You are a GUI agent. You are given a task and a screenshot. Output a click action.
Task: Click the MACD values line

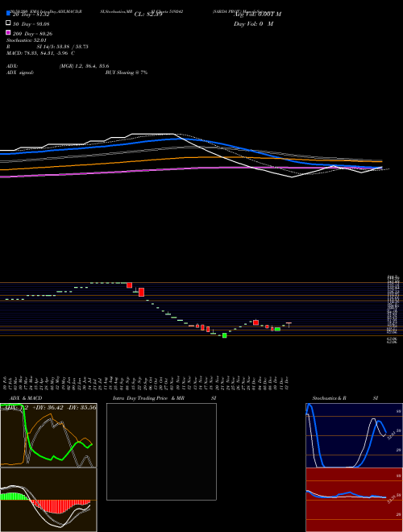(40, 53)
